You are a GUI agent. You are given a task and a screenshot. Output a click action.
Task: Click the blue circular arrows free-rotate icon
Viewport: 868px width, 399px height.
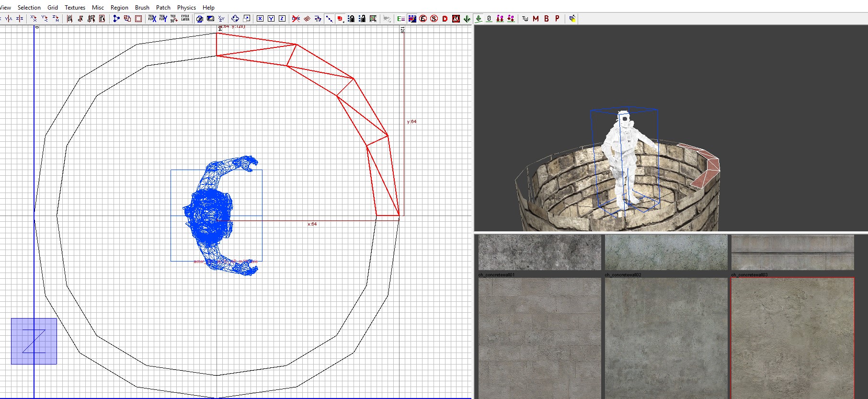pyautogui.click(x=235, y=19)
